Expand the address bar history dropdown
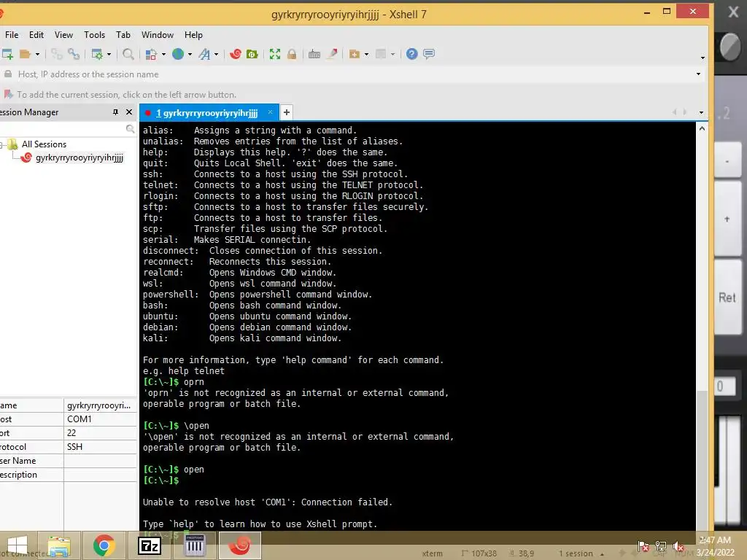 tap(698, 74)
